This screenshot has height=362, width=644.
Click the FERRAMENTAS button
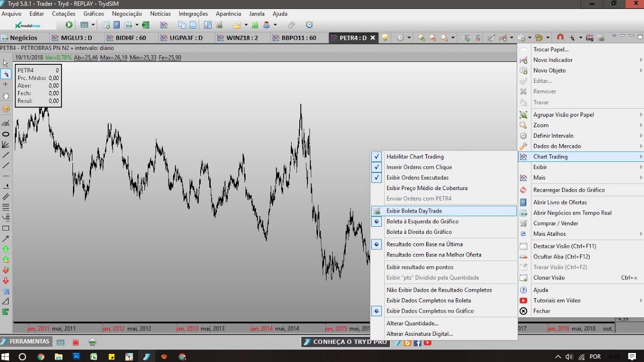pos(26,342)
